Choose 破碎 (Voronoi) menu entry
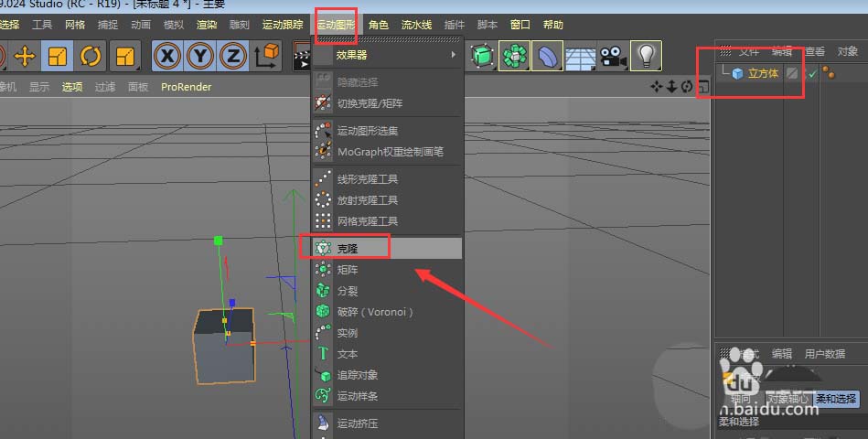Image resolution: width=868 pixels, height=439 pixels. [x=388, y=312]
